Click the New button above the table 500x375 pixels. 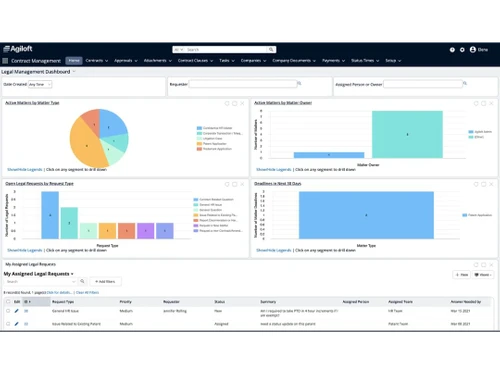[x=462, y=275]
